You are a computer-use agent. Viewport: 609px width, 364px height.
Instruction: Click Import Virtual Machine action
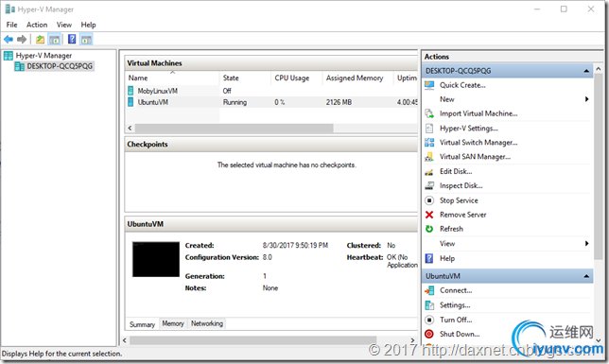(478, 113)
